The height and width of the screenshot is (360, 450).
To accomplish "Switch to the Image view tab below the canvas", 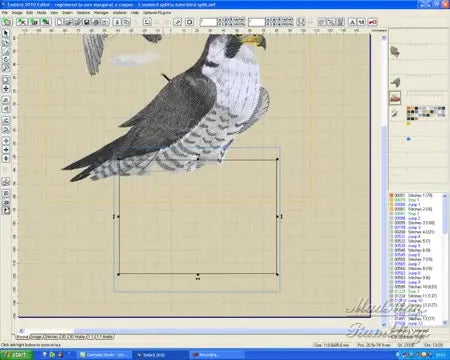I will pyautogui.click(x=37, y=337).
